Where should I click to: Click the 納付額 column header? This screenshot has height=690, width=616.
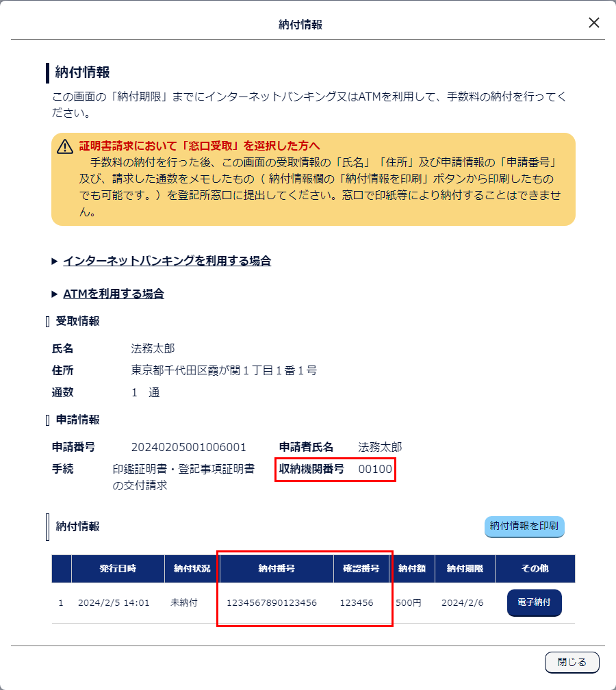412,569
